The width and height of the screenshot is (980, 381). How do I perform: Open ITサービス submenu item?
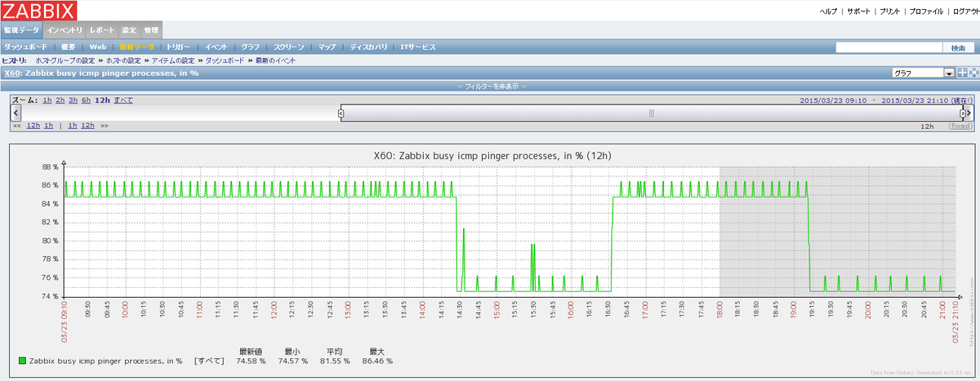click(x=417, y=47)
